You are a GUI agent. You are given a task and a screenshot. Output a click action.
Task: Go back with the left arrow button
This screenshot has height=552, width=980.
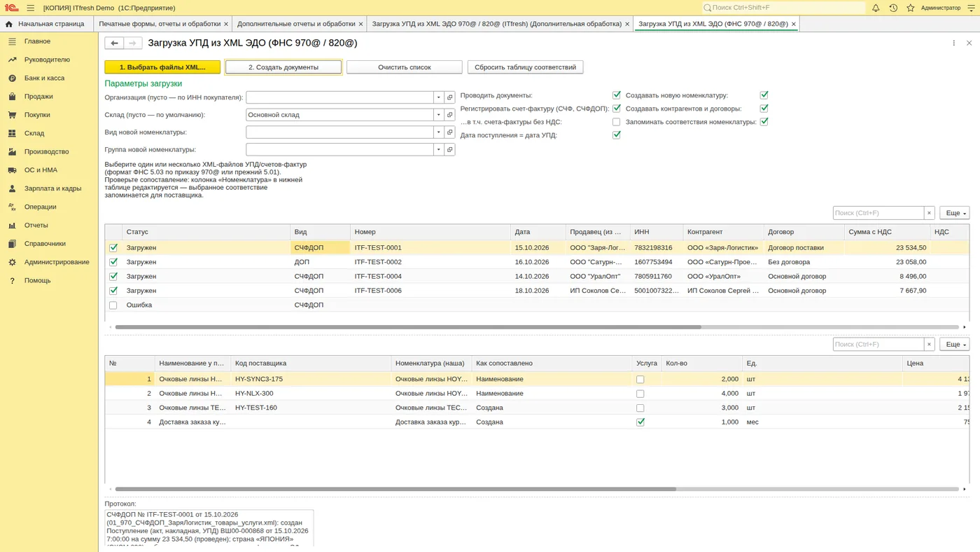114,43
